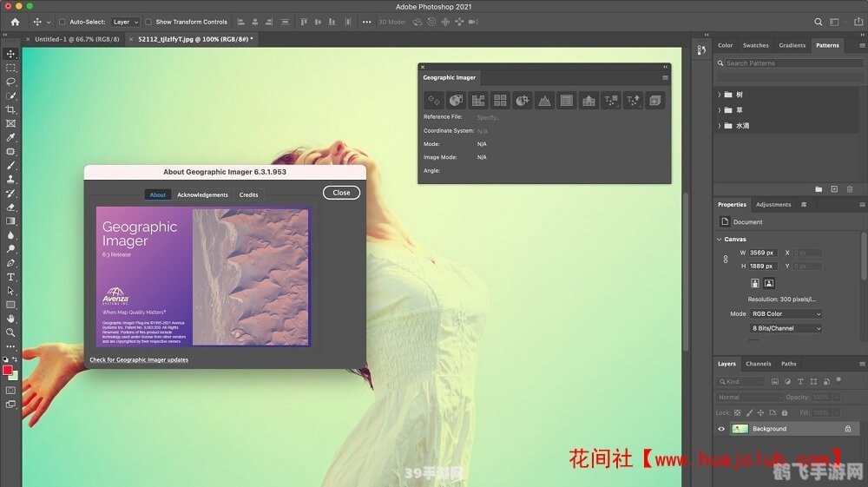Select the Gradient tool
868x487 pixels.
click(x=10, y=220)
